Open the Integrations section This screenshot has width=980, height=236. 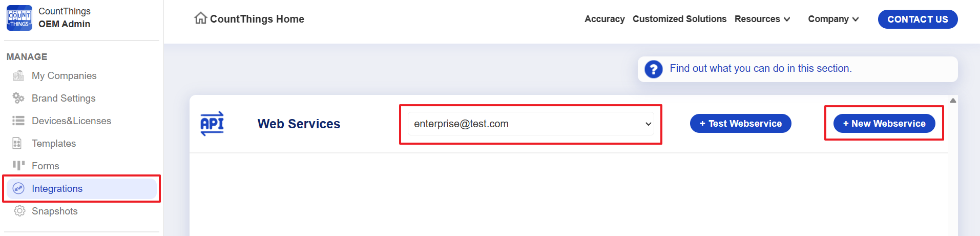(x=57, y=188)
